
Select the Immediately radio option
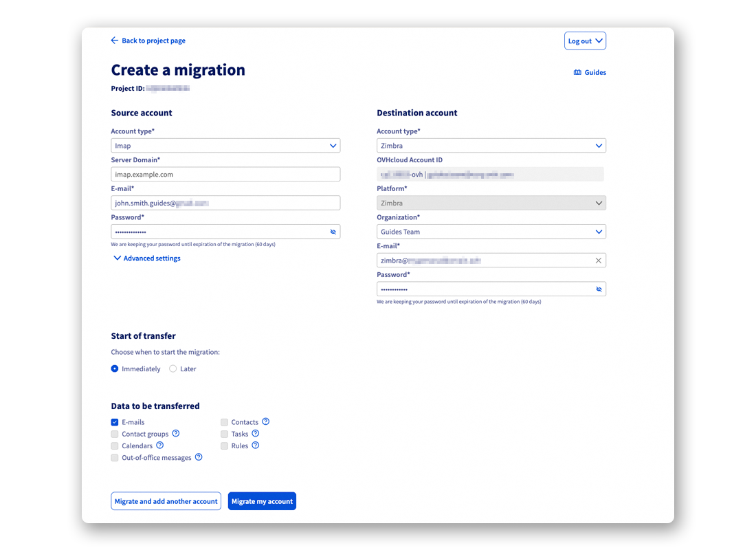(115, 369)
